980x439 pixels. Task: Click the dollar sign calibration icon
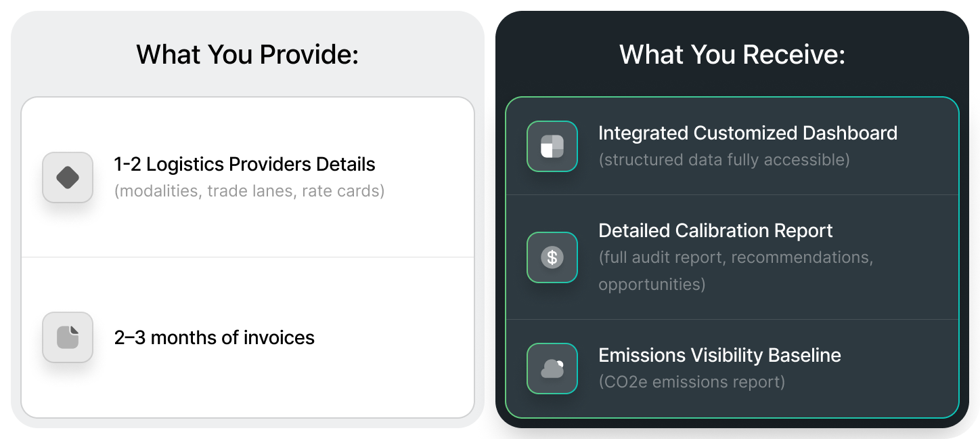coord(552,257)
